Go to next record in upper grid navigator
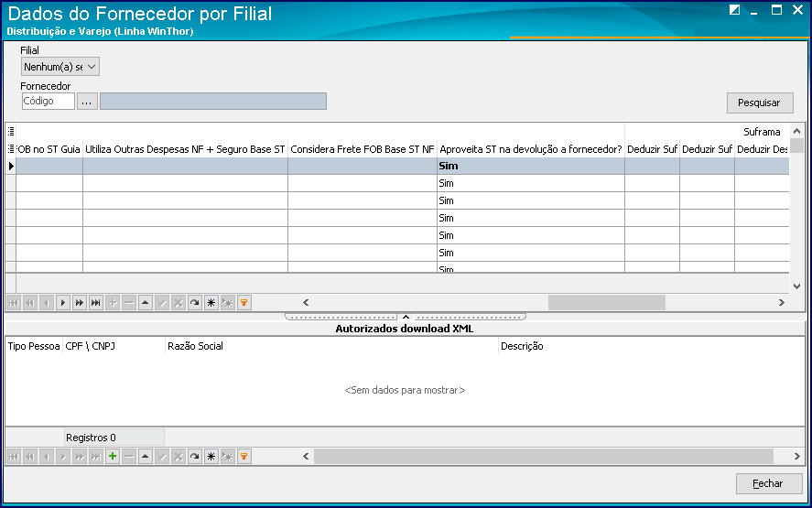Viewport: 812px width, 508px height. point(63,303)
